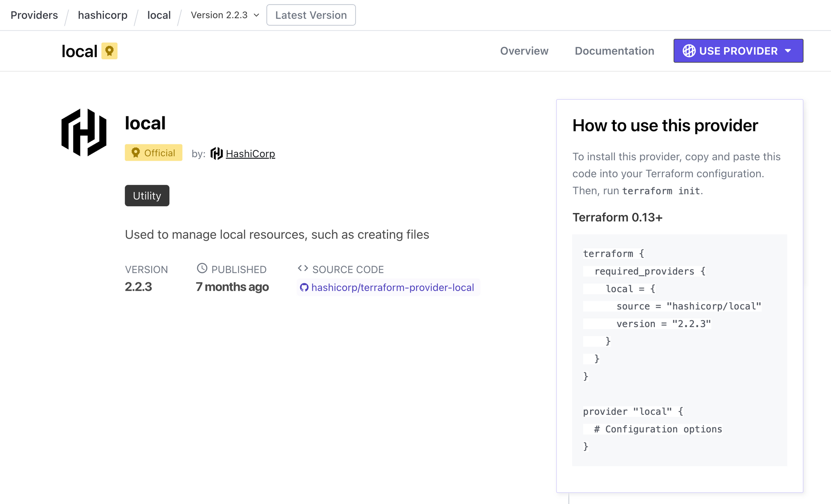Click the GitHub octocat icon
831x504 pixels.
pos(304,287)
